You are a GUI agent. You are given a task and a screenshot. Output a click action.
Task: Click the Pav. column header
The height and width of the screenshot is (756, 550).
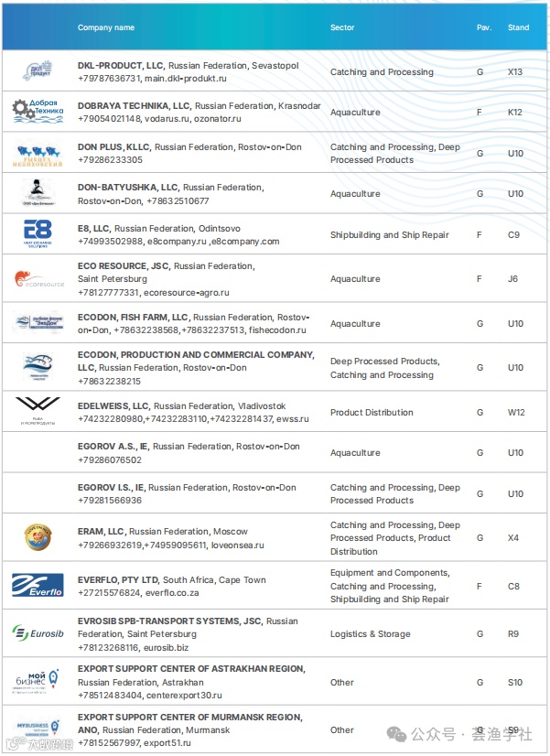pyautogui.click(x=484, y=27)
